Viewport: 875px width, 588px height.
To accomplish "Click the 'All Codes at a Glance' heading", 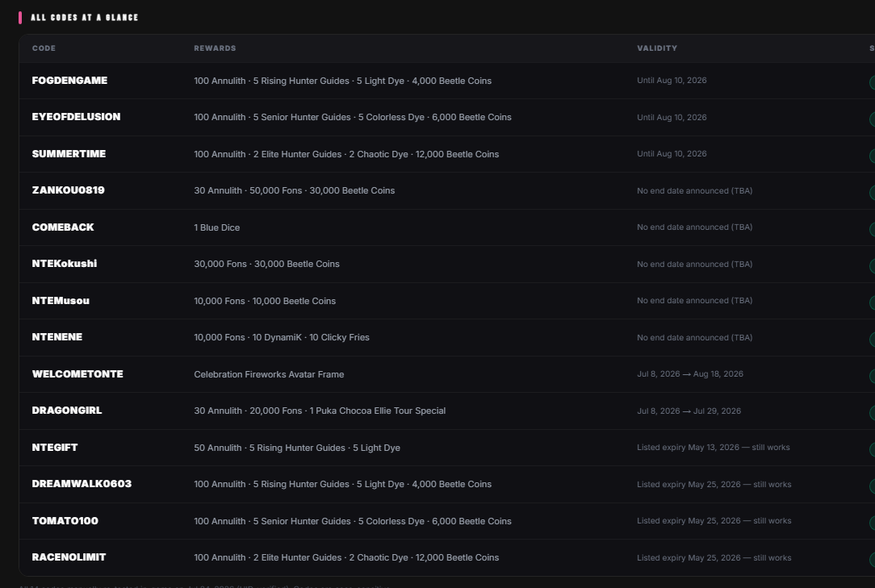I will [84, 17].
